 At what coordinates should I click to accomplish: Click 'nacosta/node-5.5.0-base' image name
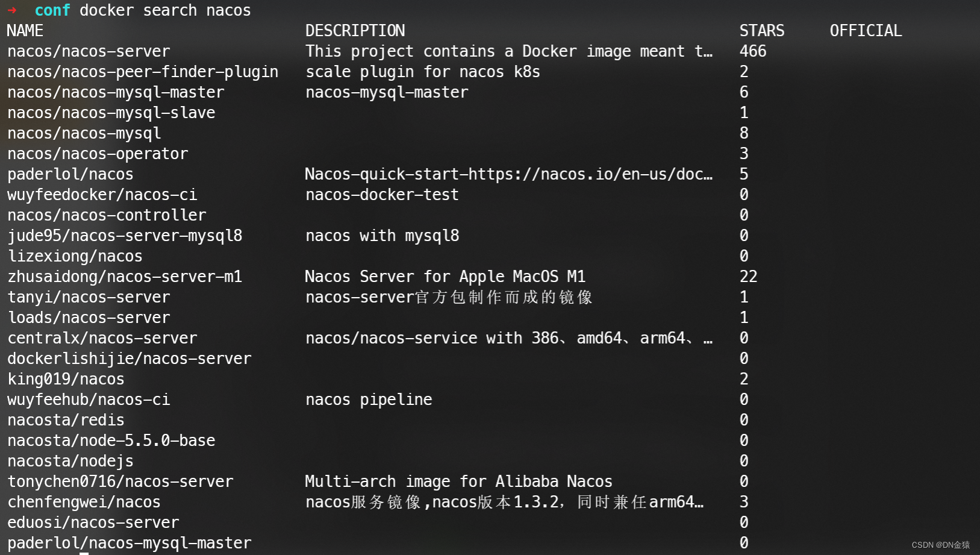[111, 441]
